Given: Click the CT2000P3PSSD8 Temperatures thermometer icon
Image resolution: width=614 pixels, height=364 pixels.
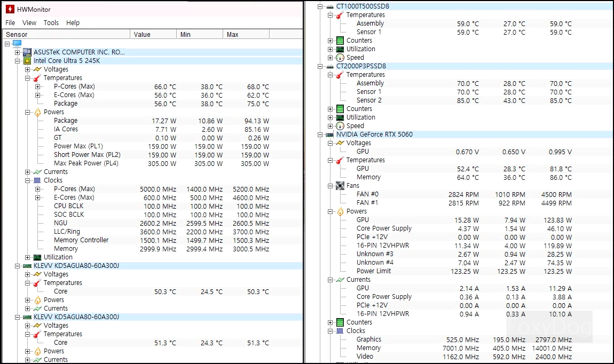Looking at the screenshot, I should point(340,75).
